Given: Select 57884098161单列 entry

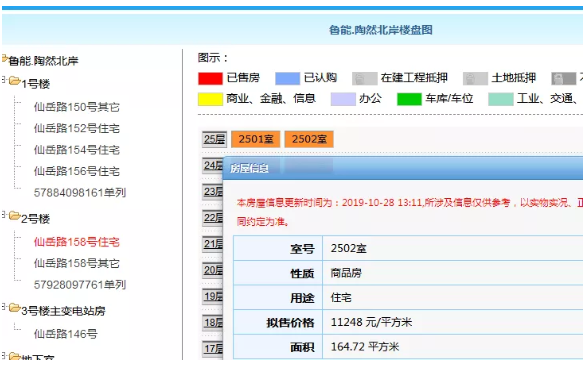Looking at the screenshot, I should click(x=80, y=193).
